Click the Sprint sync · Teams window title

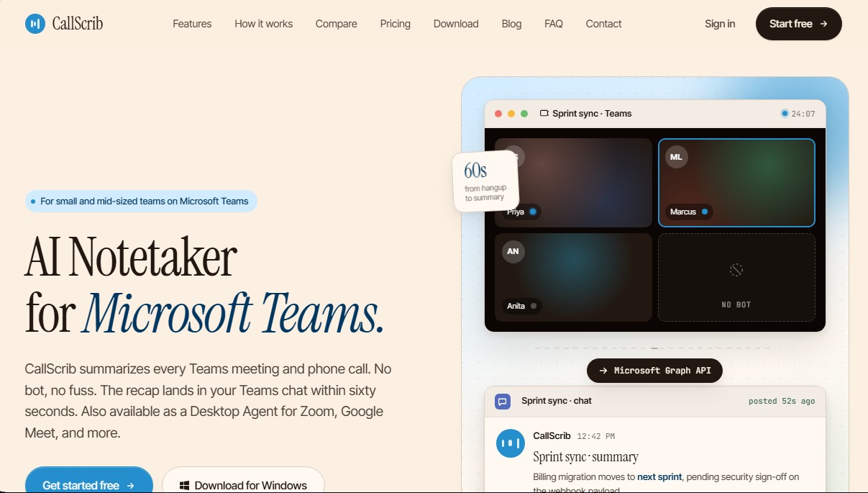click(x=592, y=114)
